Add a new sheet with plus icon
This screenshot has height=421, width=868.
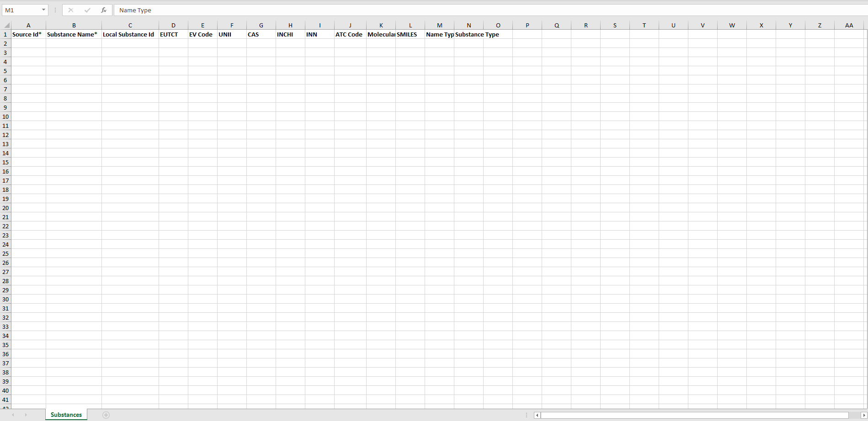coord(106,415)
